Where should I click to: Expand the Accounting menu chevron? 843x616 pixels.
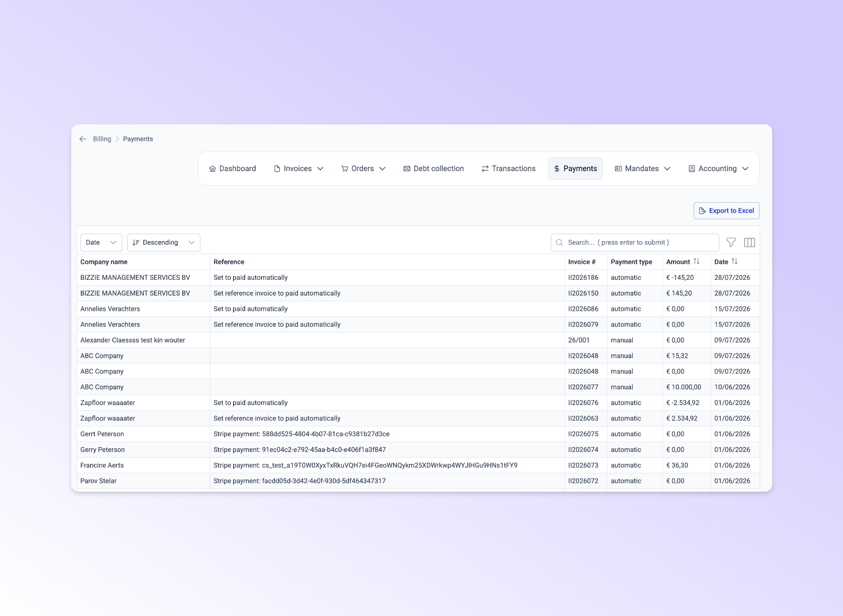click(x=746, y=169)
